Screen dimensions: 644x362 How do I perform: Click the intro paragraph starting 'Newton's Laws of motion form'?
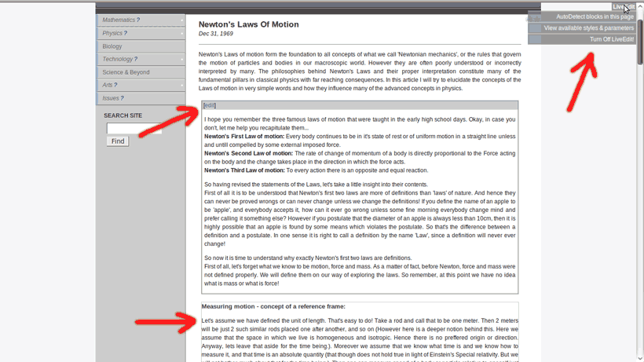(360, 71)
